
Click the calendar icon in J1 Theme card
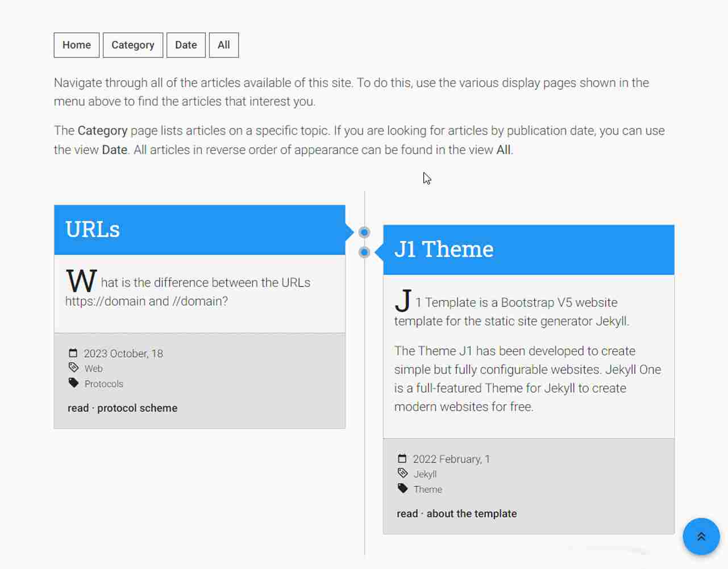402,459
